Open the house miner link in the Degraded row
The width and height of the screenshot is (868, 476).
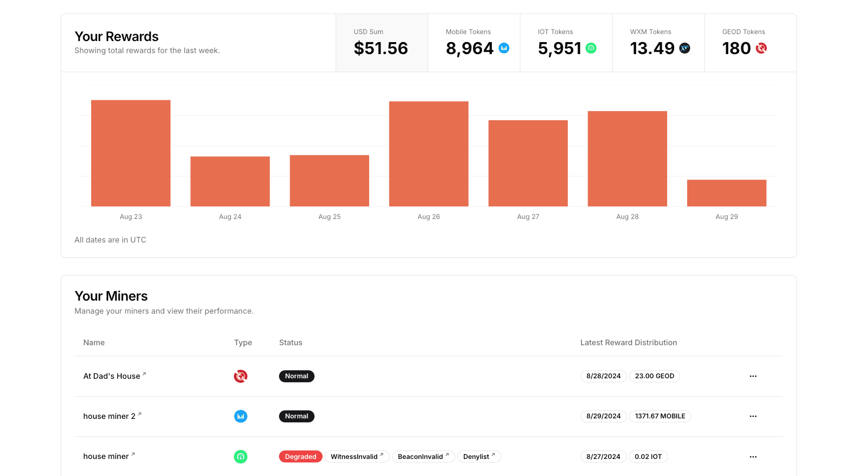(x=109, y=456)
